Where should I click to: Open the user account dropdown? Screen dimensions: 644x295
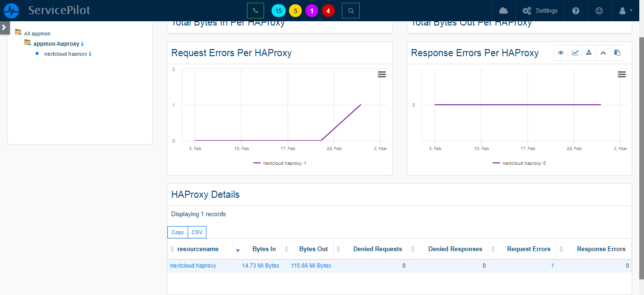pos(625,10)
